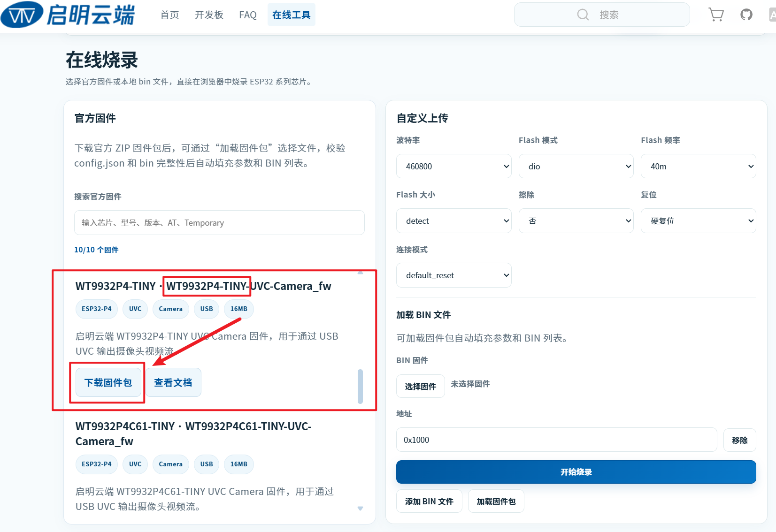
Task: Open the Flash 模式 dio dropdown
Action: point(576,167)
